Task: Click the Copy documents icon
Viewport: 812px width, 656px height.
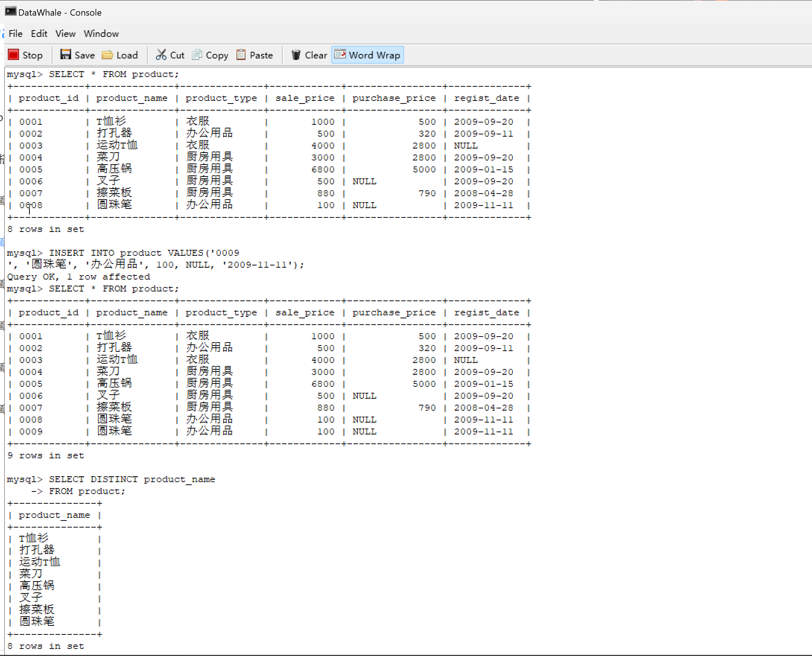Action: point(197,55)
